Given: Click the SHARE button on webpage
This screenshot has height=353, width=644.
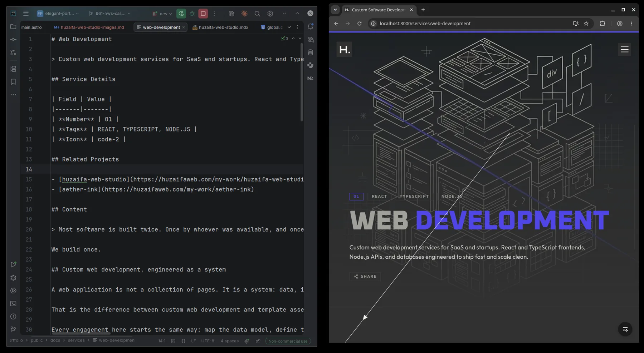Looking at the screenshot, I should pos(365,277).
